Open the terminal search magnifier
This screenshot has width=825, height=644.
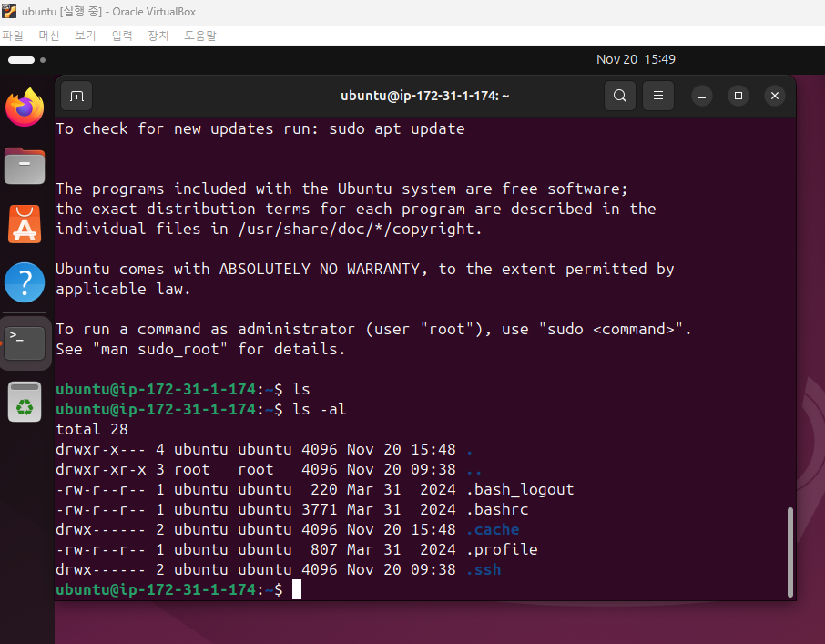pos(620,96)
